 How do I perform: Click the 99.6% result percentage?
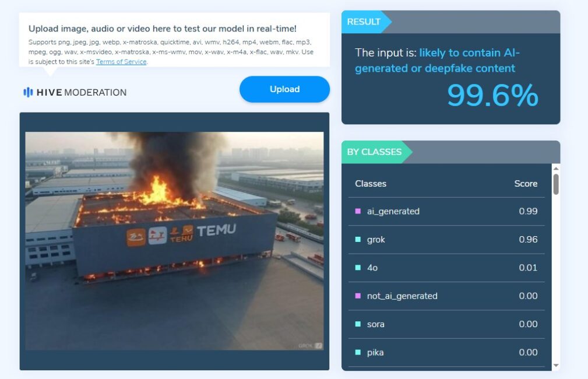[493, 95]
